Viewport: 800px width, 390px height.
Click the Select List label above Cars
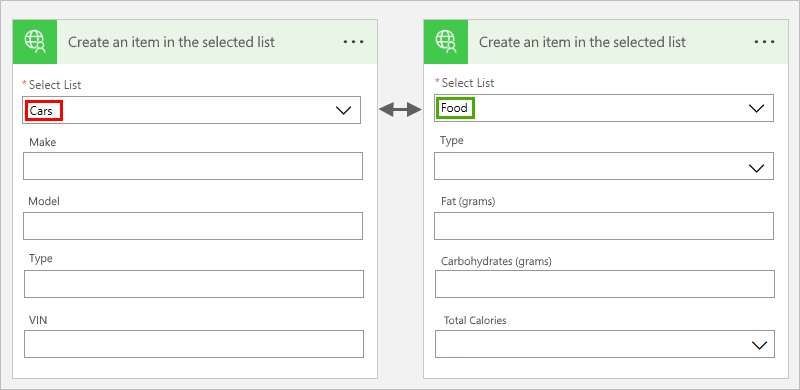coord(55,85)
